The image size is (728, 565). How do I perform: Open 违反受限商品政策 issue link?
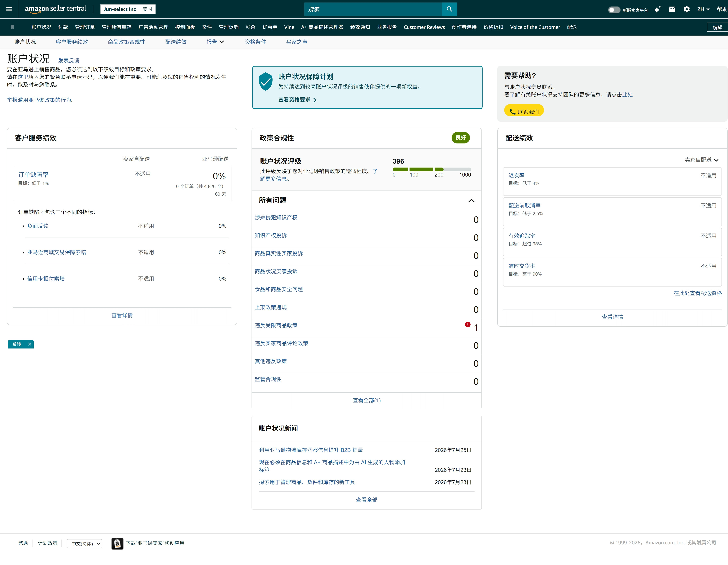[276, 325]
